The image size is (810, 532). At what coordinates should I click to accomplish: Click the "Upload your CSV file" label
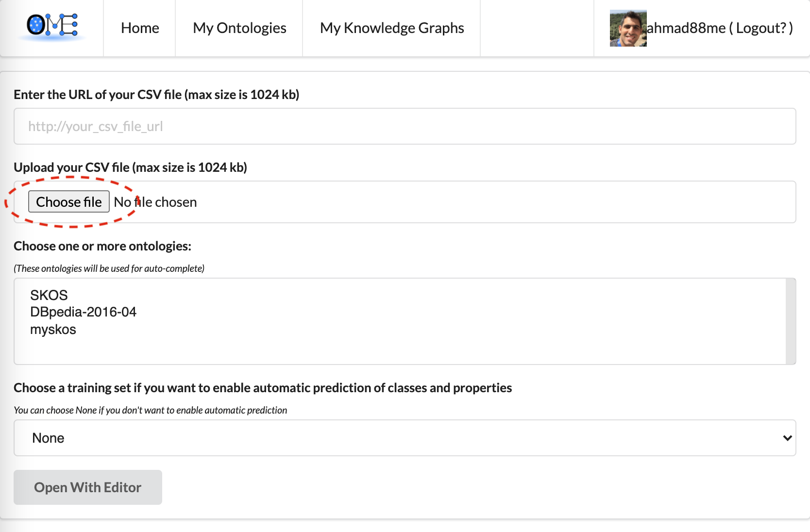point(130,167)
